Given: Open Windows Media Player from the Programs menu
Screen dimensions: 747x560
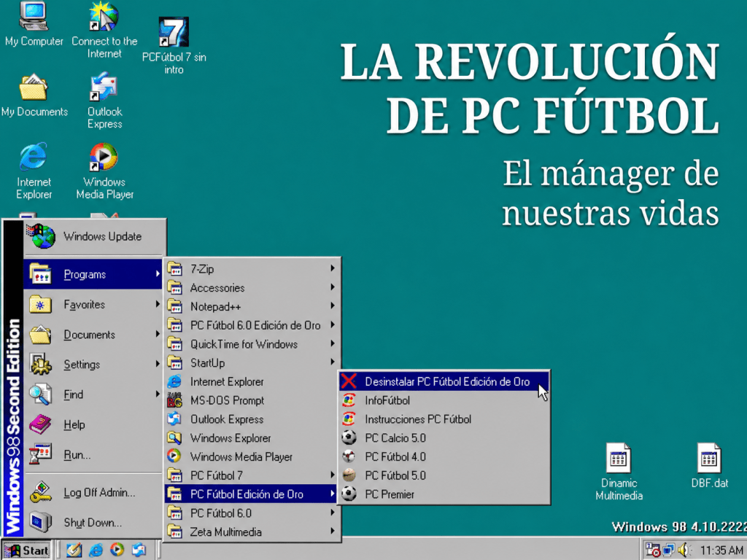Looking at the screenshot, I should [x=252, y=456].
